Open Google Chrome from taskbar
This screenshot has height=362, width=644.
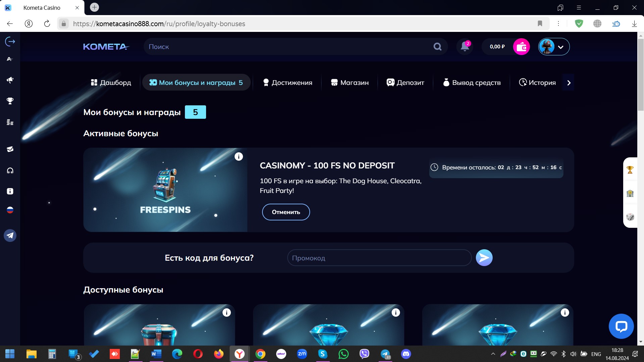click(x=260, y=354)
